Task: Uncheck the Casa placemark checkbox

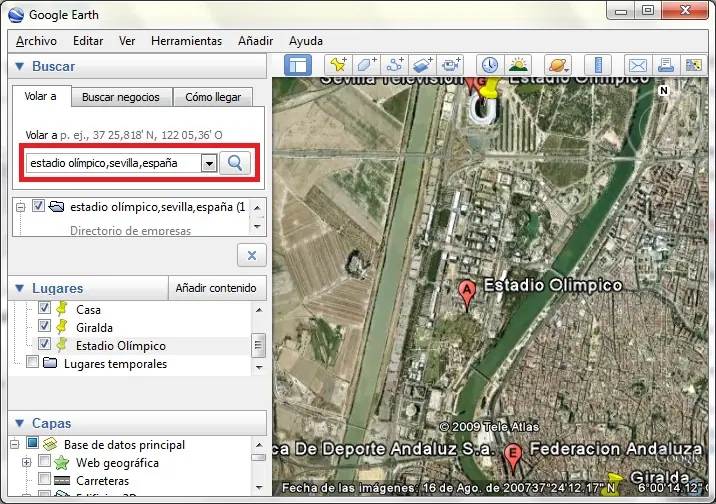Action: pos(44,308)
